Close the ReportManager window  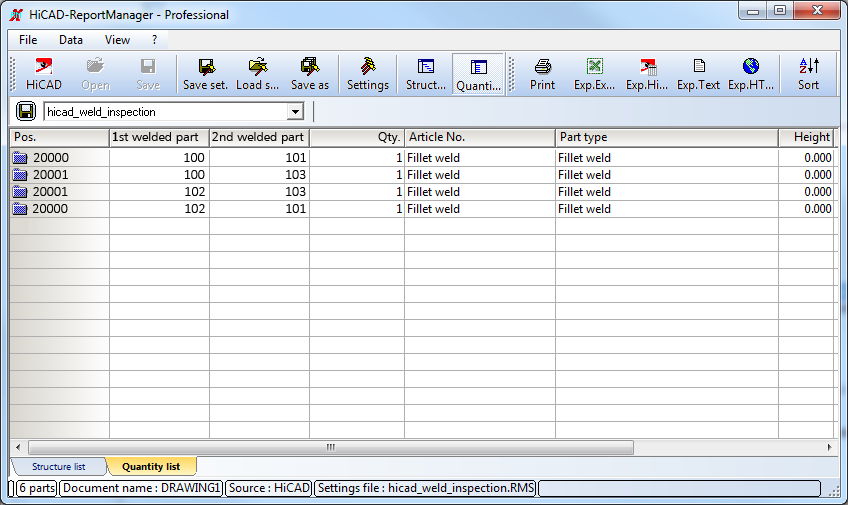click(x=817, y=10)
